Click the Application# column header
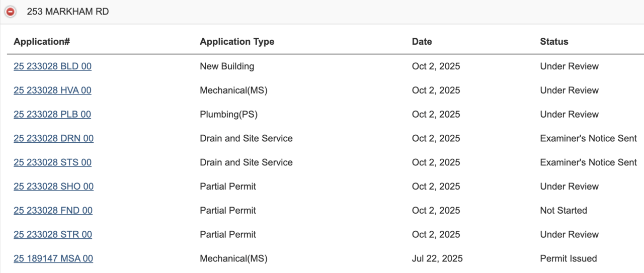This screenshot has height=273, width=644. (x=41, y=42)
